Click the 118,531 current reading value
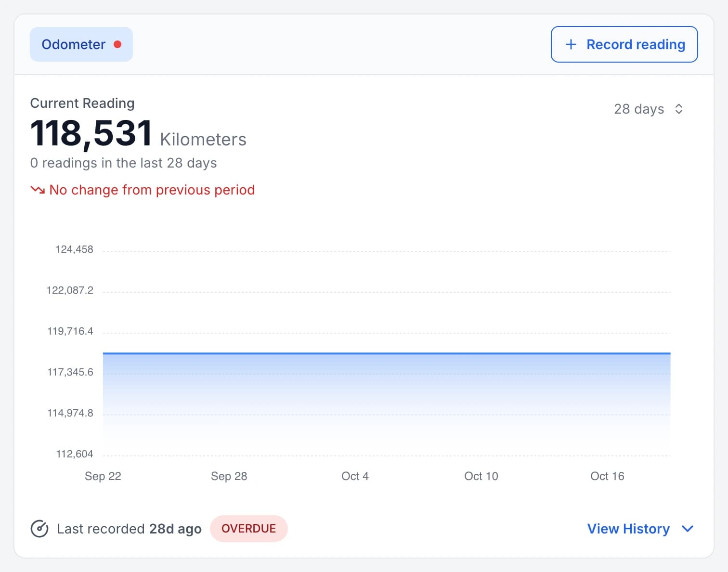This screenshot has height=572, width=728. pos(91,133)
